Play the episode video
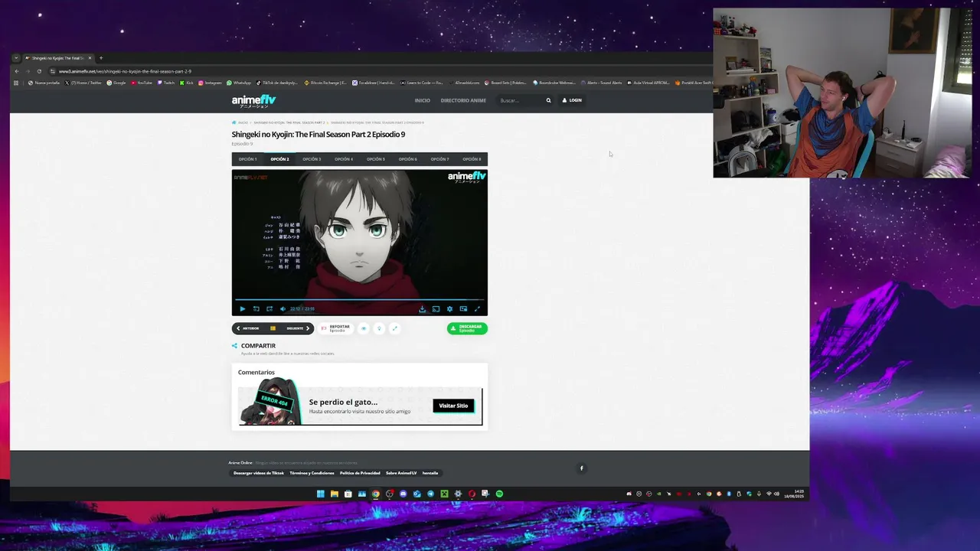 (x=243, y=308)
